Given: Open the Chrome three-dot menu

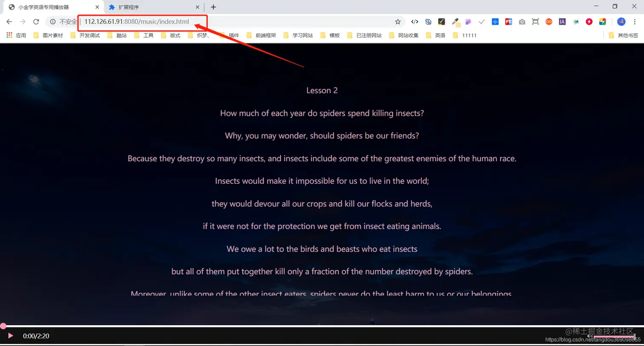Looking at the screenshot, I should point(635,22).
